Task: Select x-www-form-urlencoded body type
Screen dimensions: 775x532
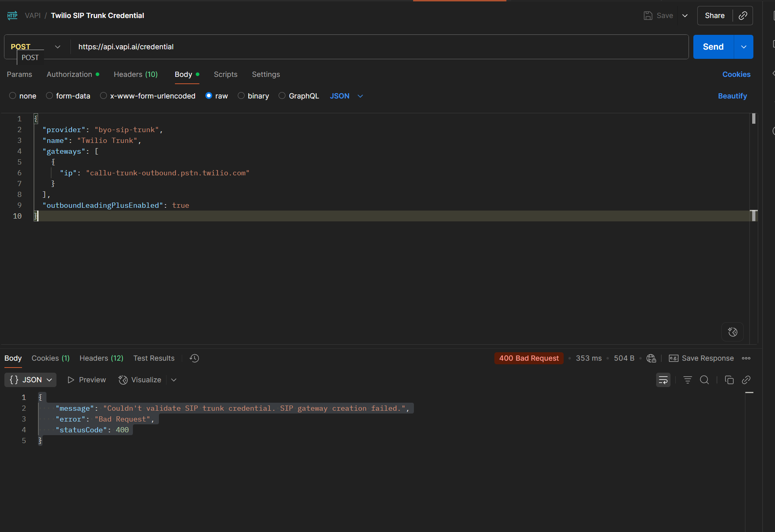Action: click(x=104, y=96)
